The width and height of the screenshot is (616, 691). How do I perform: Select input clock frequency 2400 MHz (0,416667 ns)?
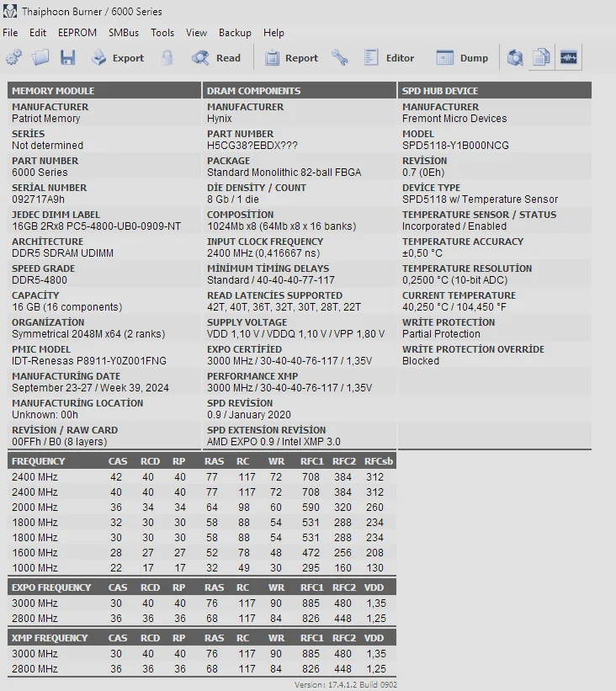point(263,253)
